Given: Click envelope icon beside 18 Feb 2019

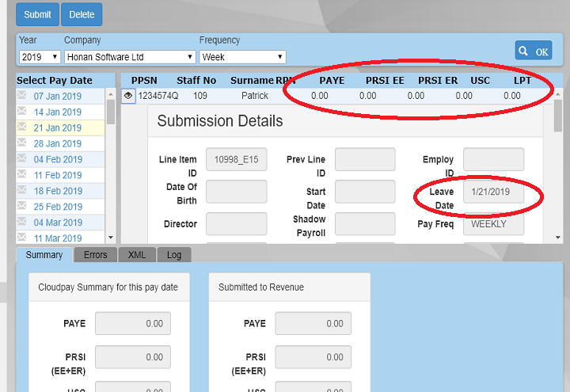Looking at the screenshot, I should (x=22, y=191).
